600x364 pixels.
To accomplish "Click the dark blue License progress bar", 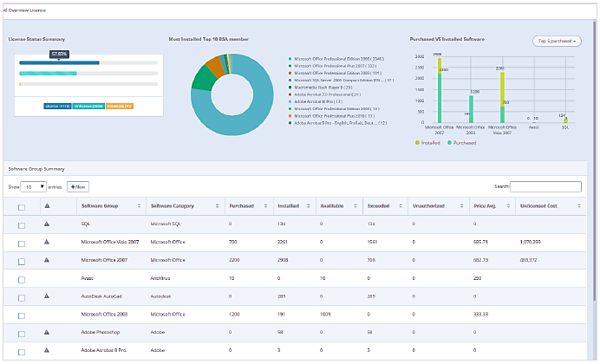I will pos(59,62).
